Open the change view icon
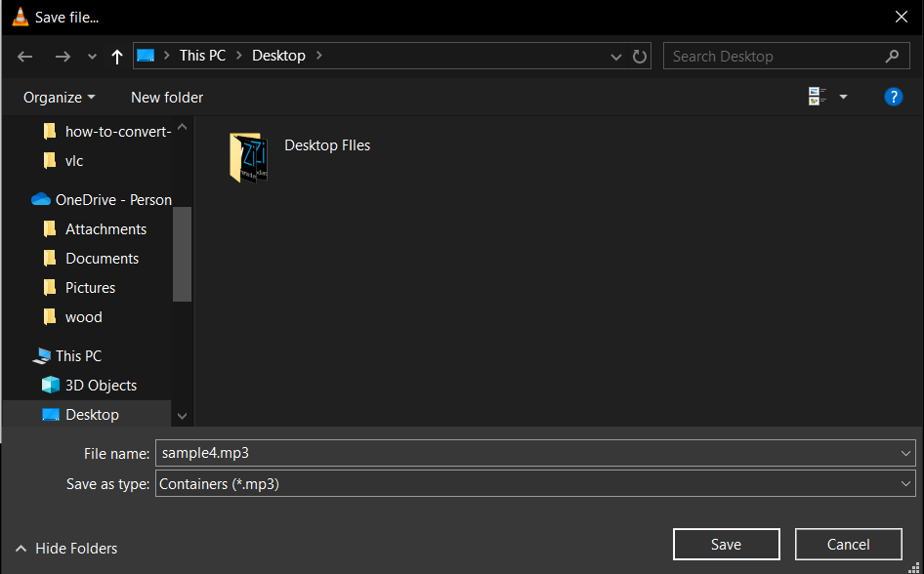 pos(818,96)
